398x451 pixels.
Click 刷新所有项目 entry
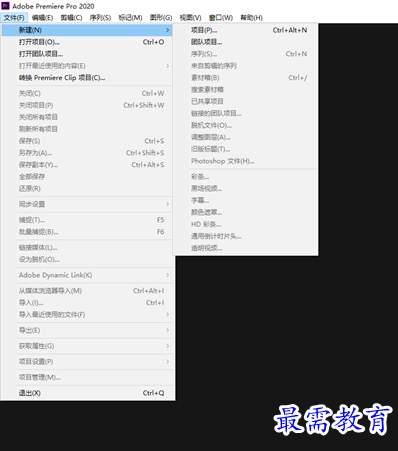coord(87,129)
